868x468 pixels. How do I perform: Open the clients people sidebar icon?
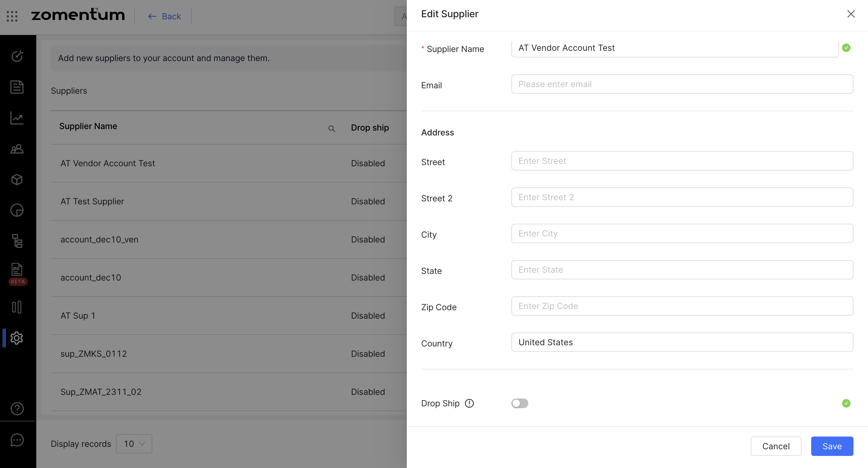click(x=17, y=149)
